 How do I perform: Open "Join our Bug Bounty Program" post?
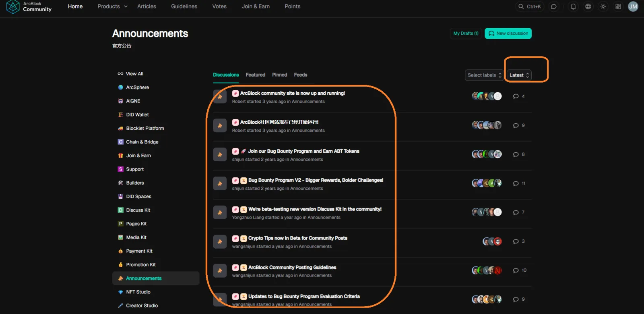pyautogui.click(x=303, y=152)
